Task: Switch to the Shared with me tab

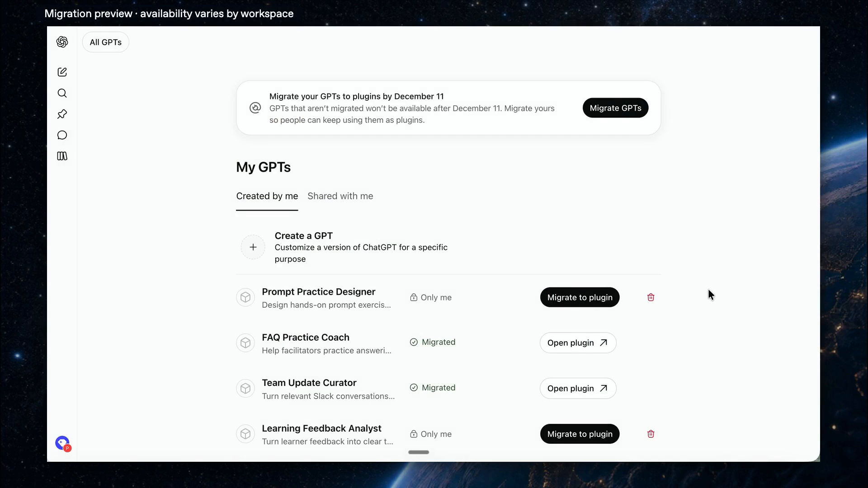Action: click(x=340, y=196)
